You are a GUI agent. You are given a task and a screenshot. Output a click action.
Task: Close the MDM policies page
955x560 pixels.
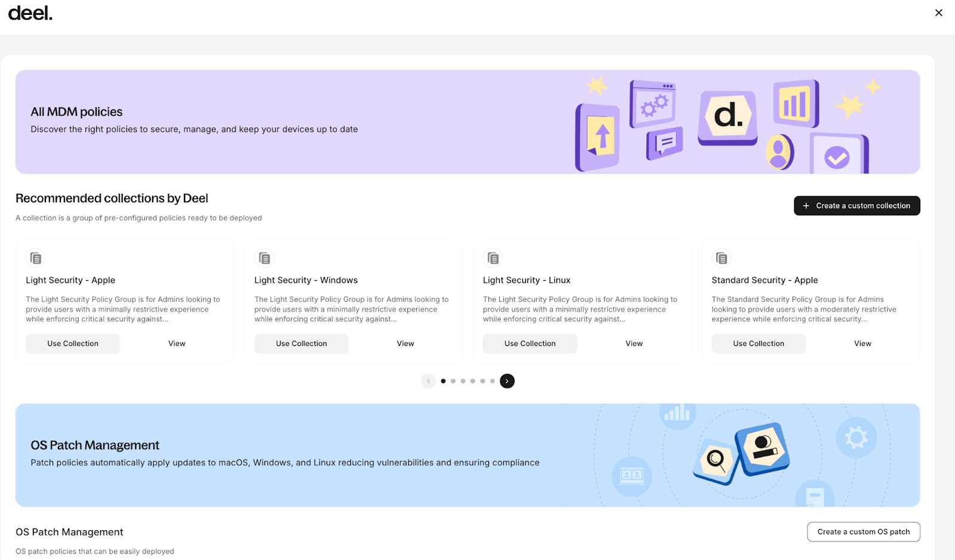point(938,13)
